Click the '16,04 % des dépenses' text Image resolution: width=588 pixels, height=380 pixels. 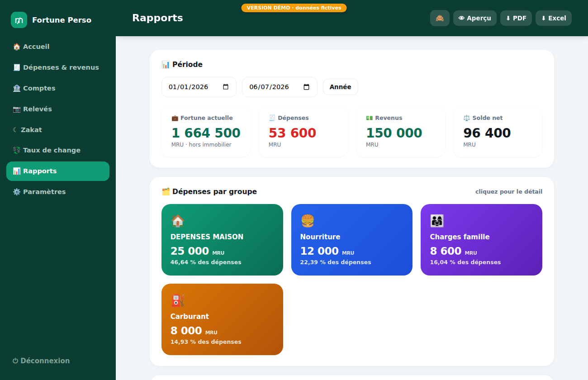point(465,262)
